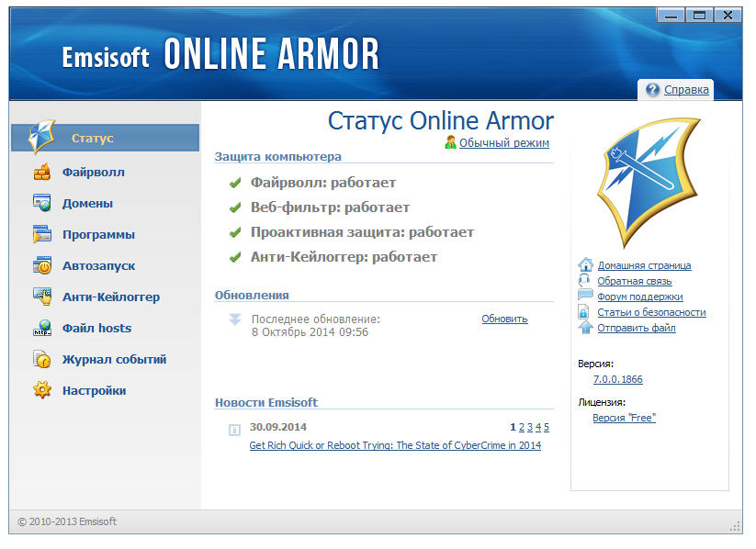Viewport: 756px width, 549px height.
Task: Go to news page 2
Action: [520, 427]
